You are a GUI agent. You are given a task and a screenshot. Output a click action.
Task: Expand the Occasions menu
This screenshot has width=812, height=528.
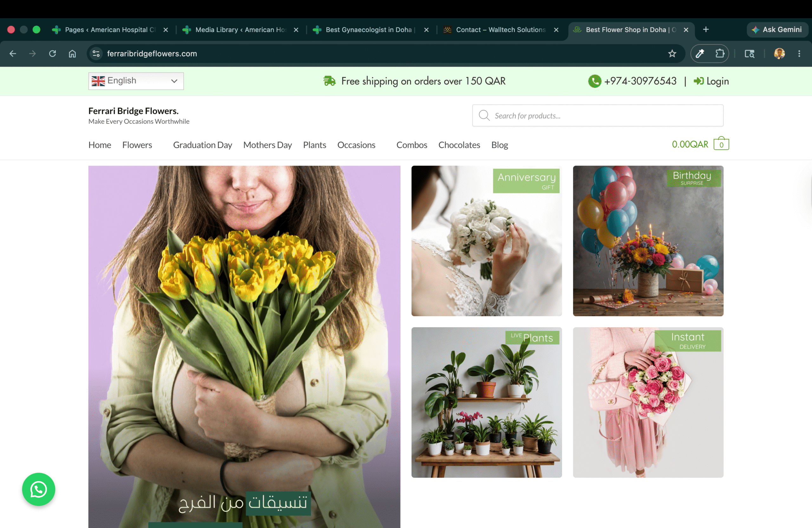(x=356, y=145)
